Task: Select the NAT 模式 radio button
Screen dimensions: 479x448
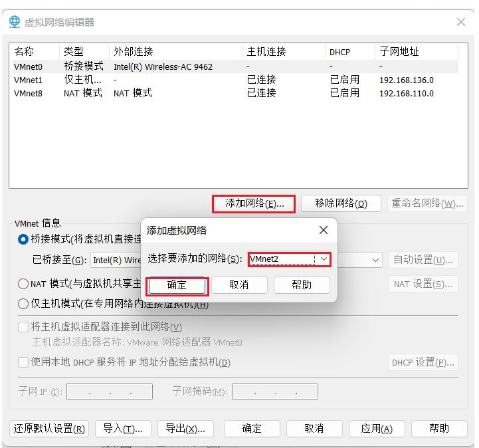Action: (x=23, y=284)
